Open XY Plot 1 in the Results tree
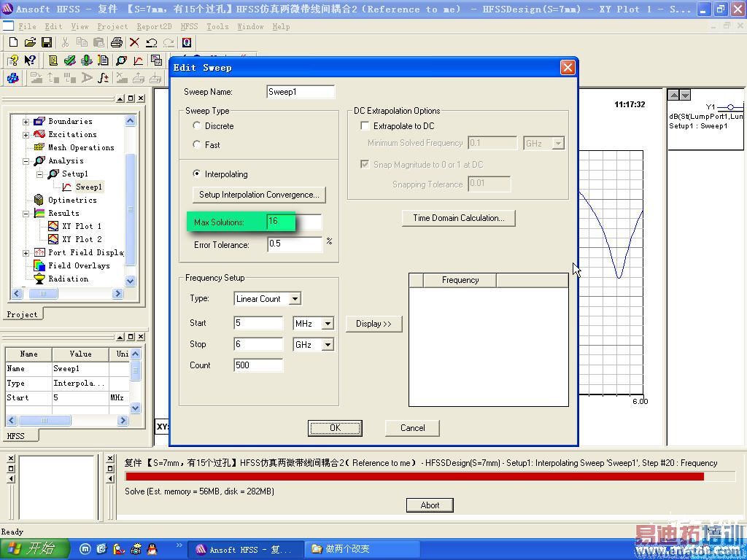 (x=82, y=226)
